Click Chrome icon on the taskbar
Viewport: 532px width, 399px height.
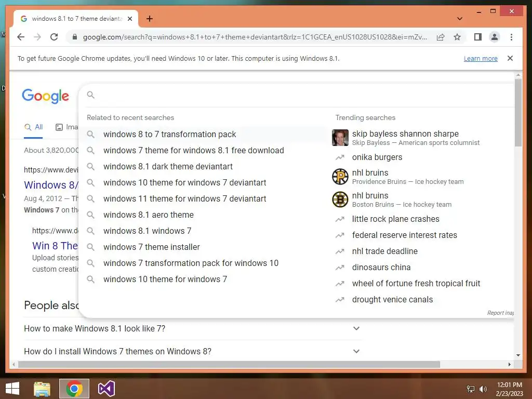click(x=74, y=389)
